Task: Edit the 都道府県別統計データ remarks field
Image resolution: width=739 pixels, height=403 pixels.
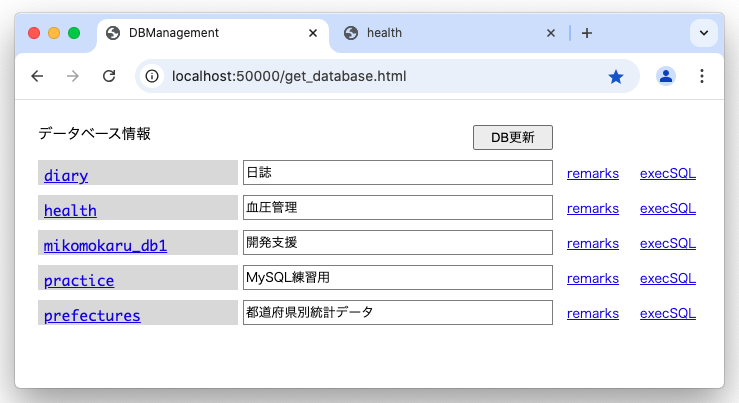Action: coord(398,312)
